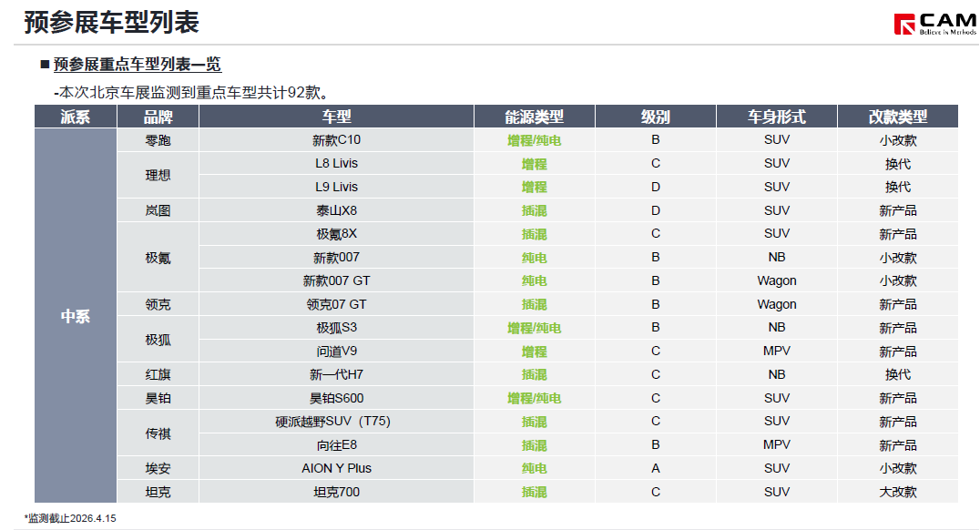Viewport: 980px width, 530px height.
Task: Select the 新款007 GT model cell
Action: click(x=336, y=280)
